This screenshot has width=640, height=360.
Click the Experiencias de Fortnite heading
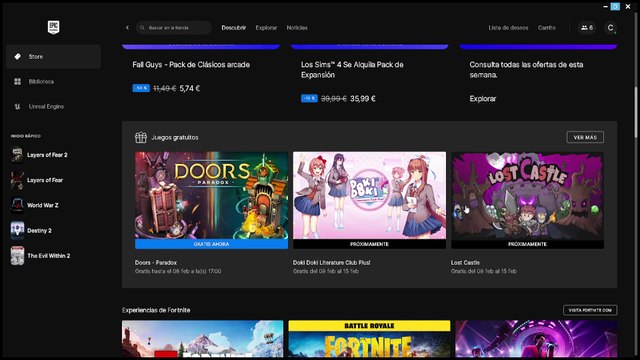(x=156, y=310)
